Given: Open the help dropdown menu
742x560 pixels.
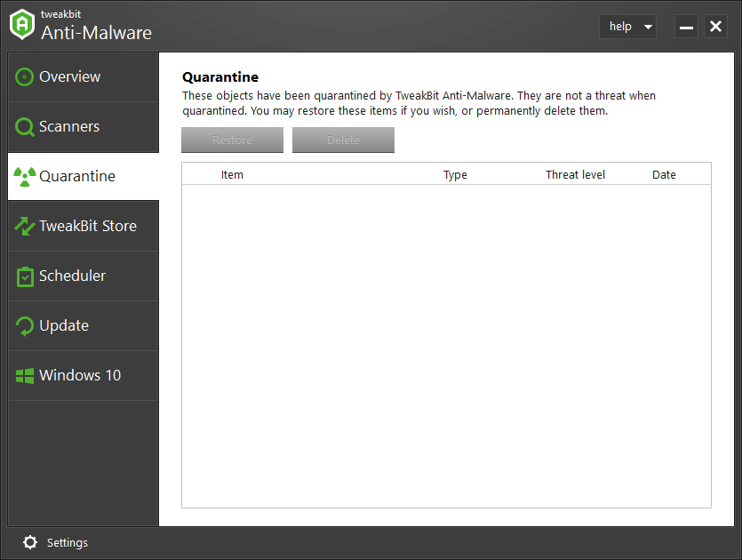Looking at the screenshot, I should (627, 27).
